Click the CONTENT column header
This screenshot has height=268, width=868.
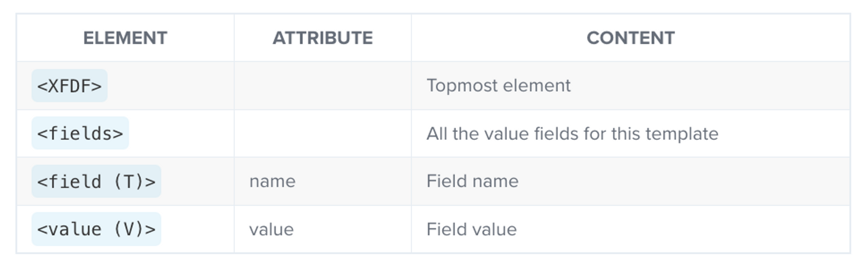(631, 38)
